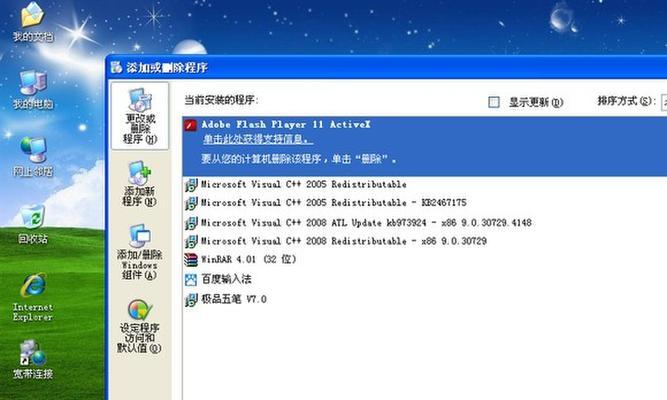Image resolution: width=667 pixels, height=400 pixels.
Task: Click the 百度输入法 program icon
Action: coord(191,280)
